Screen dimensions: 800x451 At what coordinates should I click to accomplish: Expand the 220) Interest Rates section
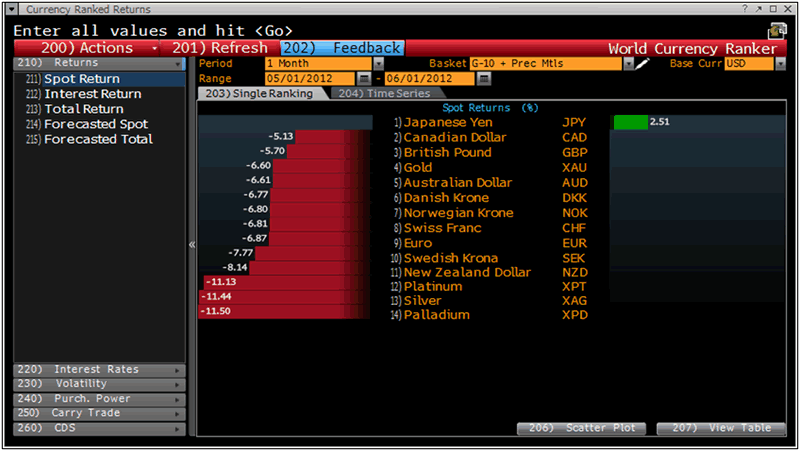(x=99, y=369)
